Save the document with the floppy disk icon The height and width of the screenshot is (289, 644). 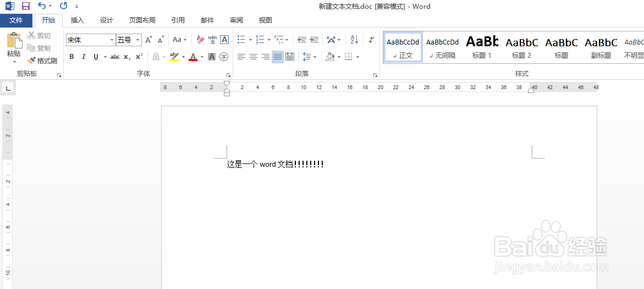point(25,6)
